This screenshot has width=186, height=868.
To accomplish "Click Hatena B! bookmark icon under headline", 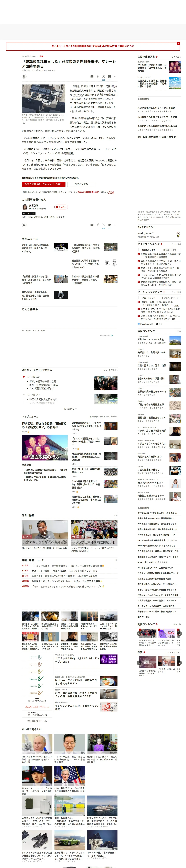I will 109,77.
